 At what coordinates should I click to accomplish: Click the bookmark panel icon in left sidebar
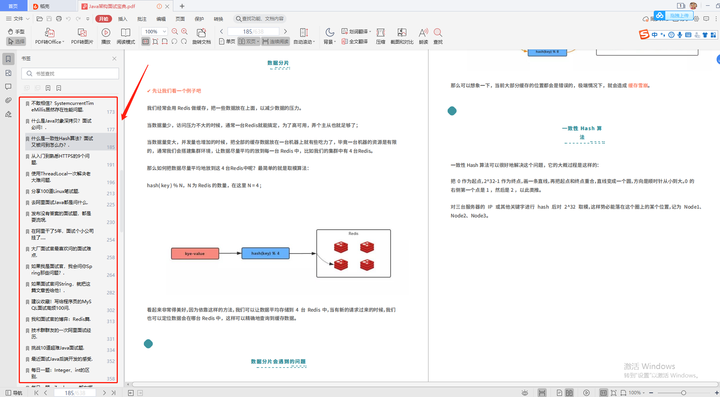pyautogui.click(x=8, y=59)
